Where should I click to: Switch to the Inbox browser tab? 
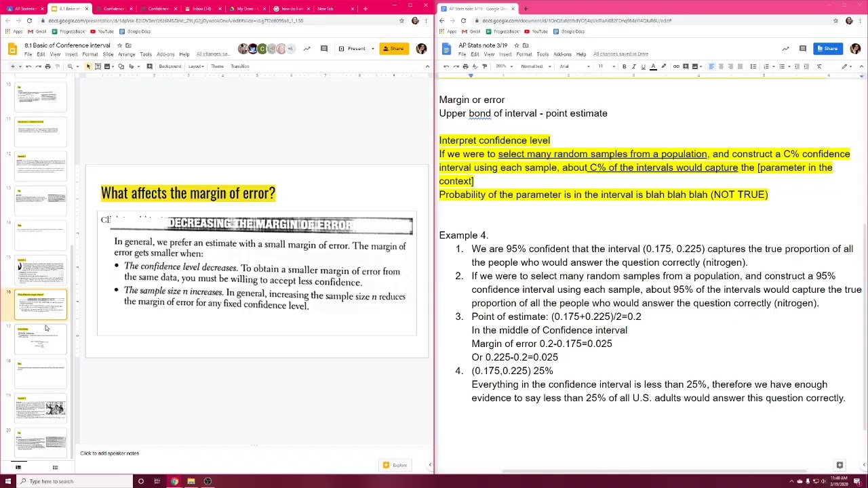(x=202, y=9)
